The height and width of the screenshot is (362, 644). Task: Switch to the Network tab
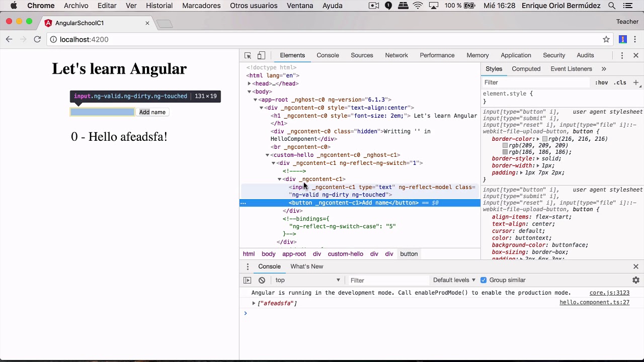click(396, 55)
